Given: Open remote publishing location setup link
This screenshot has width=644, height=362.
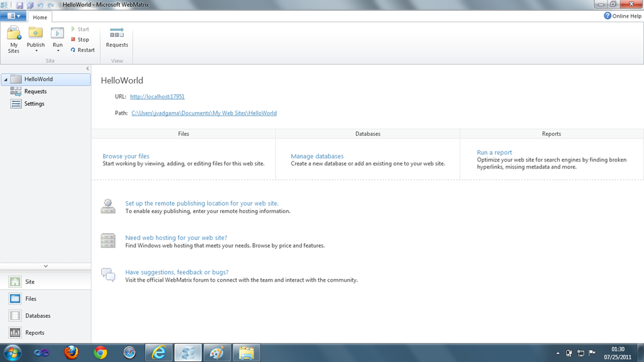Looking at the screenshot, I should 202,203.
